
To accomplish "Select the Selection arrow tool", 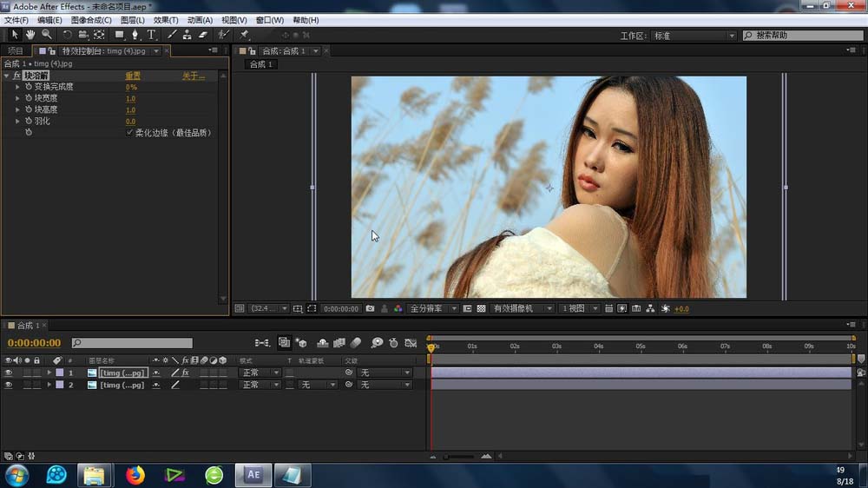I will (x=15, y=35).
